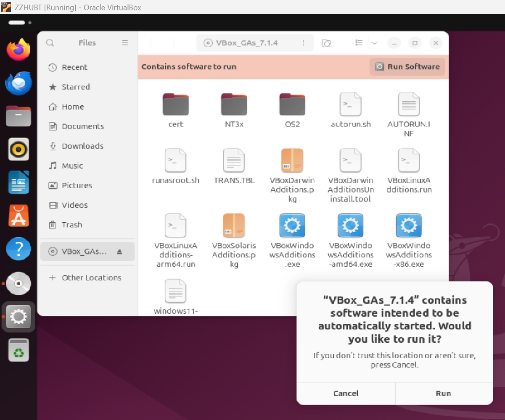Click the mounted disc icon in dock
The height and width of the screenshot is (420, 505).
pos(19,283)
